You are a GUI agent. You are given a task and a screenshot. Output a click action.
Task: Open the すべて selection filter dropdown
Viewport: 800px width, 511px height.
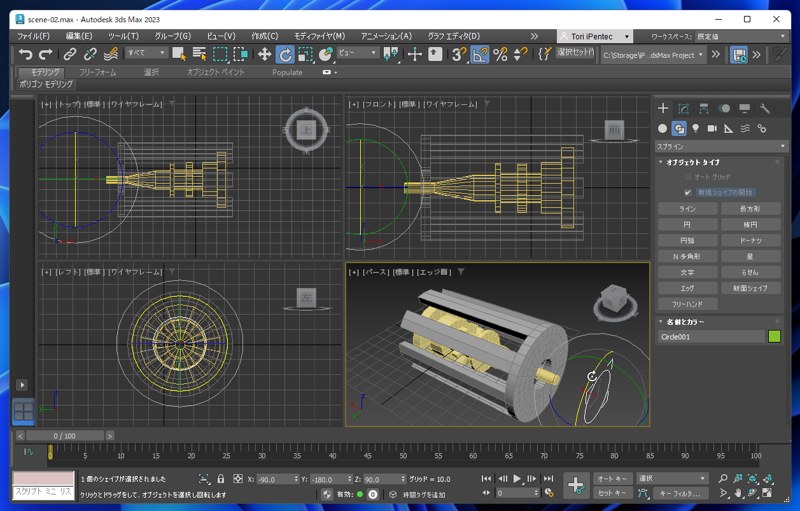click(146, 53)
